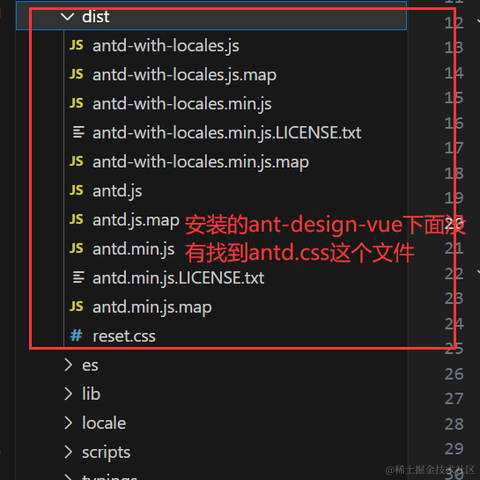The image size is (480, 480).
Task: Click JS icon beside antd.js.map
Action: pos(76,219)
